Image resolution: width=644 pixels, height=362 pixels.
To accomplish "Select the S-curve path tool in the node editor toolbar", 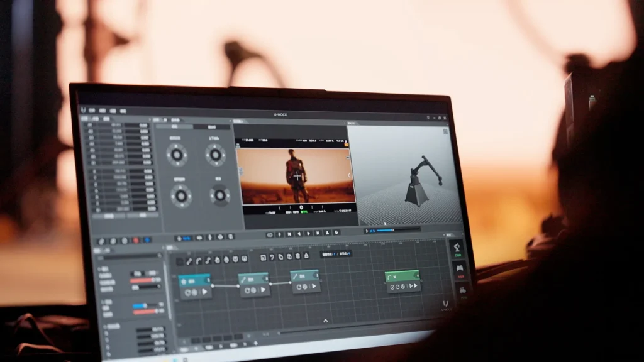I will pyautogui.click(x=208, y=260).
